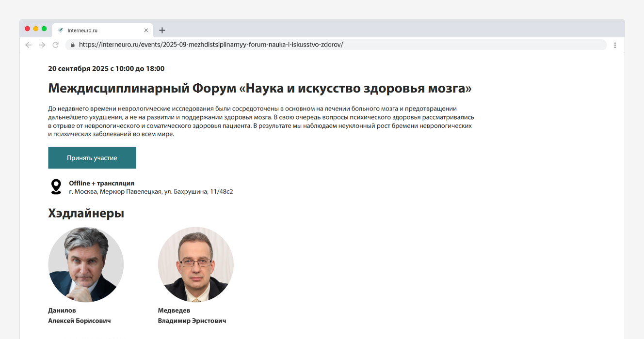This screenshot has width=644, height=339.
Task: Click the disabled forward arrow icon
Action: coord(41,45)
